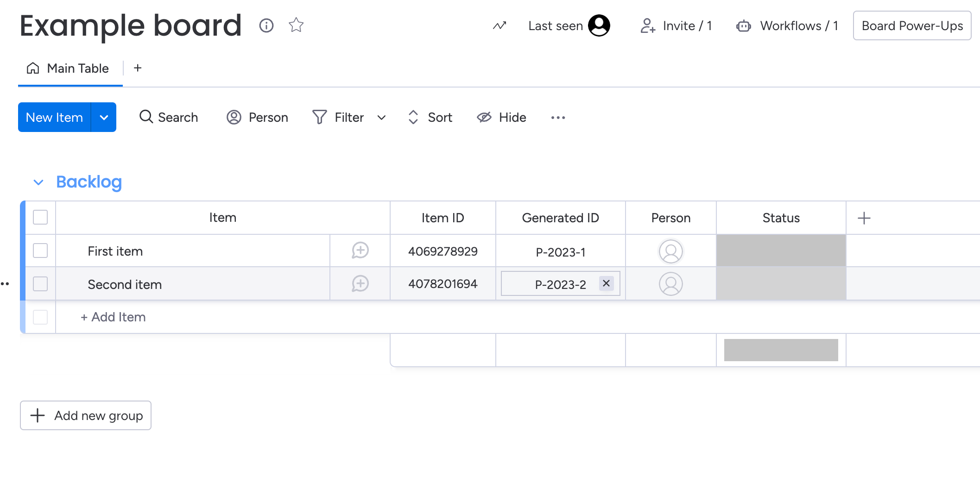Click the Board Power-Ups button
Viewport: 980px width, 489px height.
[911, 26]
